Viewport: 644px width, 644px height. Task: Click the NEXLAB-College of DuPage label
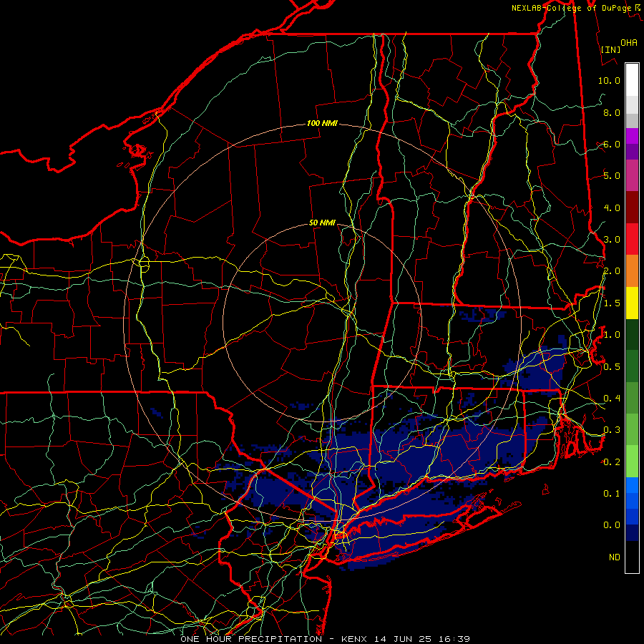tap(572, 8)
